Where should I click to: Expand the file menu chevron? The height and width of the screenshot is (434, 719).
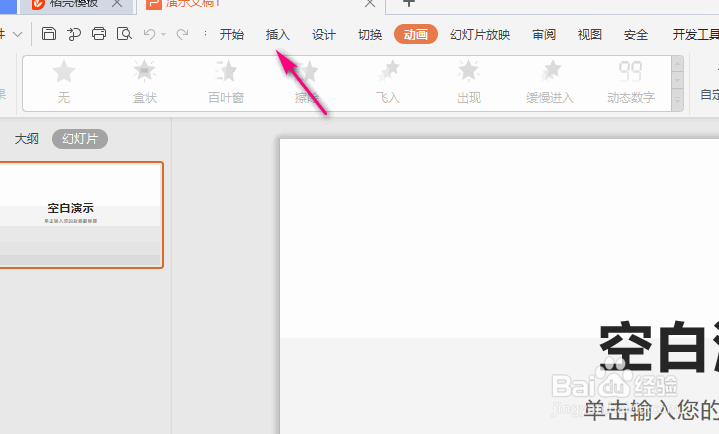point(17,34)
